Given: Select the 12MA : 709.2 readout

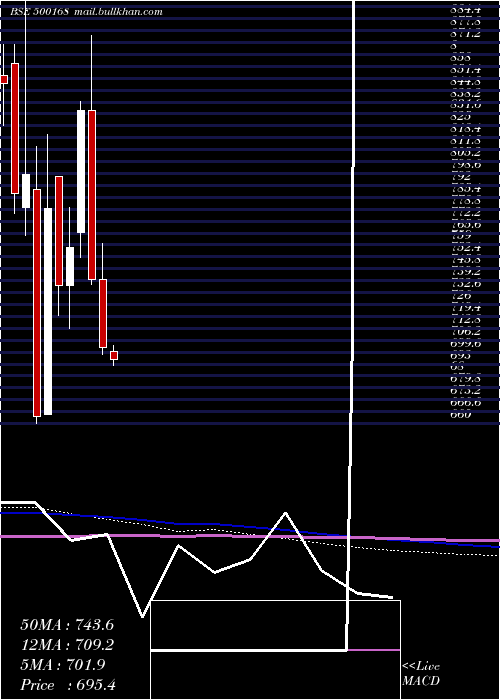Looking at the screenshot, I should coord(67,645).
